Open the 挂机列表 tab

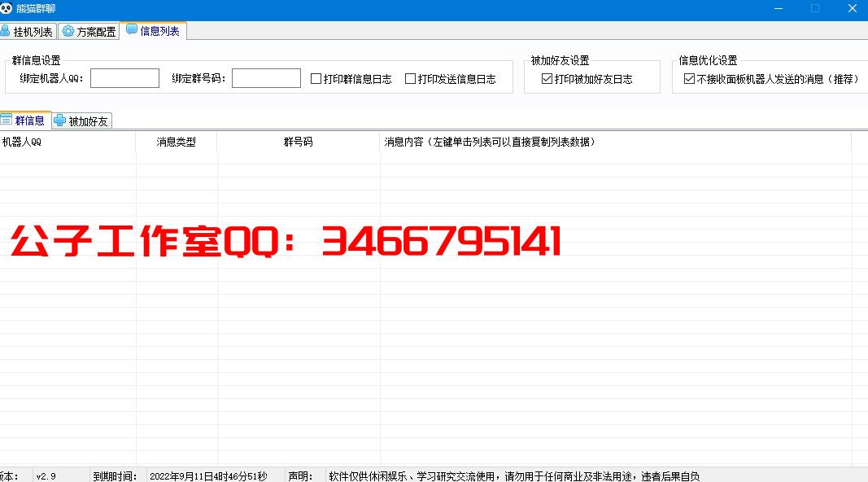pos(28,32)
